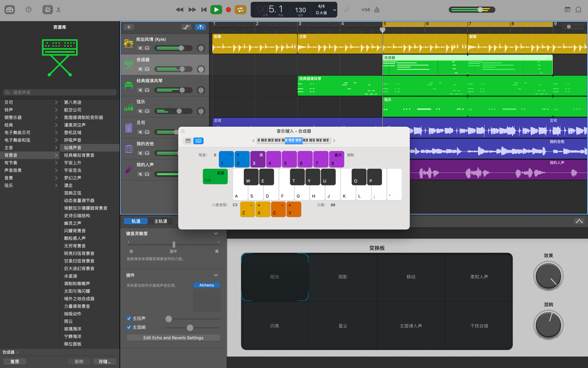Image resolution: width=588 pixels, height=368 pixels.
Task: Open the time signature and key dropdown
Action: click(x=334, y=10)
